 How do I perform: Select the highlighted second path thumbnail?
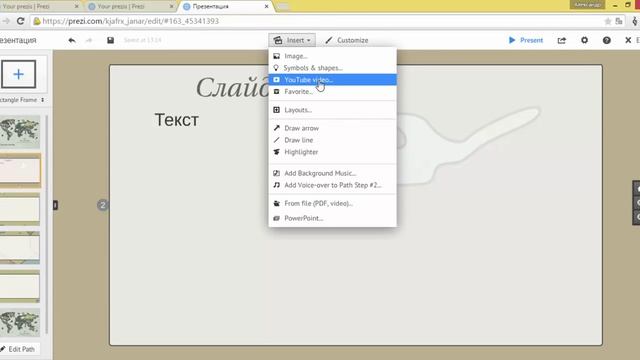[20, 170]
